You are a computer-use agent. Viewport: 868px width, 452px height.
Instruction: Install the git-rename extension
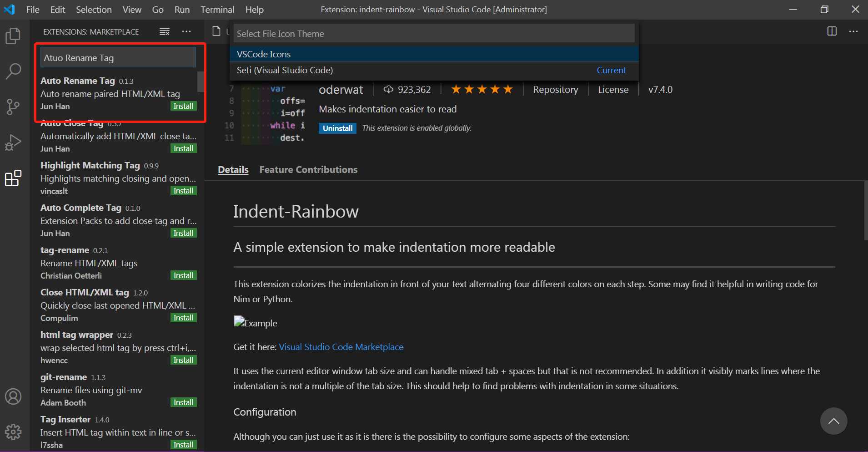184,402
